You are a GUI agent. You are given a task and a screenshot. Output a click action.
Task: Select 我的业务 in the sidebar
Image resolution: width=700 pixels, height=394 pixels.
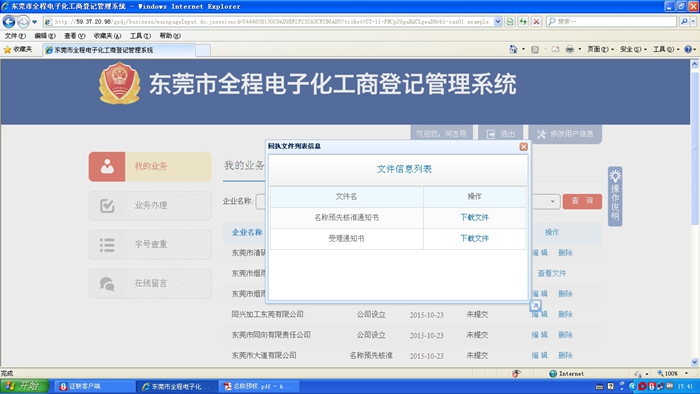pyautogui.click(x=150, y=166)
